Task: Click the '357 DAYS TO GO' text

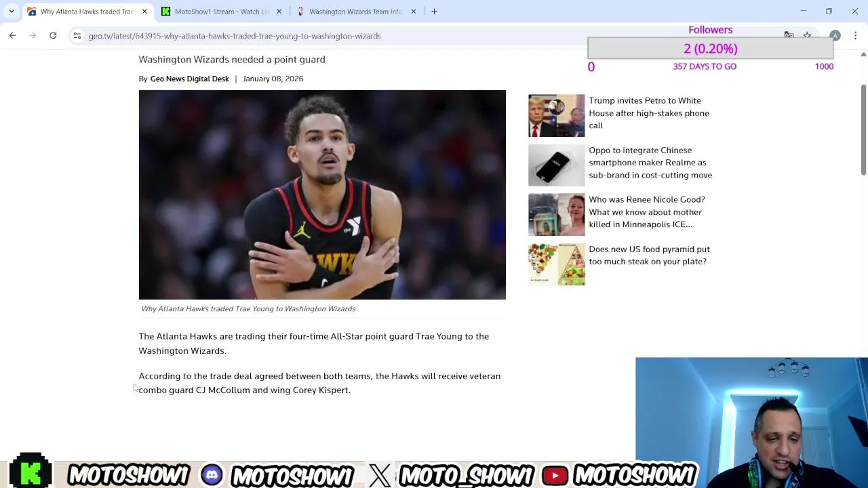Action: (x=705, y=66)
